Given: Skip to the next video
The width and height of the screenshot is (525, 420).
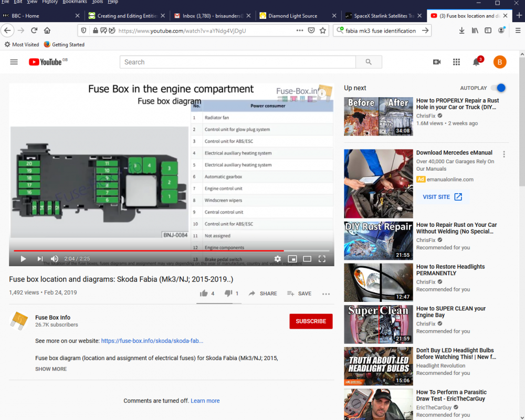Looking at the screenshot, I should click(x=40, y=259).
